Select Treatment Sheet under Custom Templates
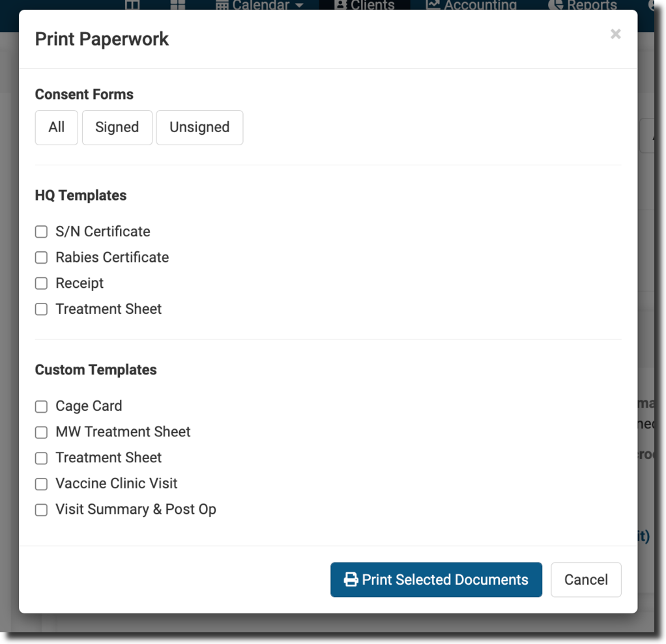666x644 pixels. click(x=41, y=458)
